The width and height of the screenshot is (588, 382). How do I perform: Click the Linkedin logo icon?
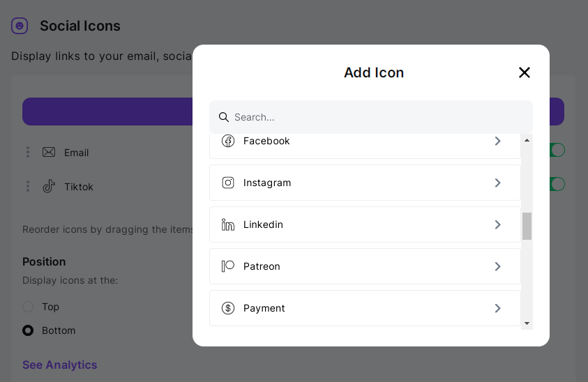pos(228,224)
